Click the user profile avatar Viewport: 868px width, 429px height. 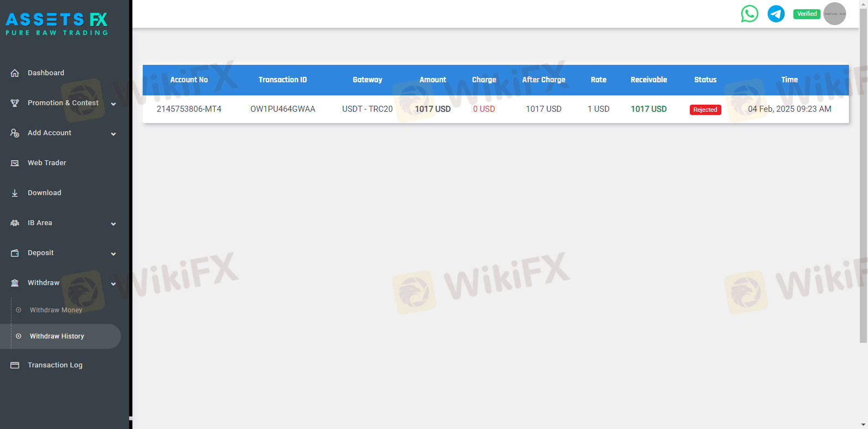click(x=834, y=14)
